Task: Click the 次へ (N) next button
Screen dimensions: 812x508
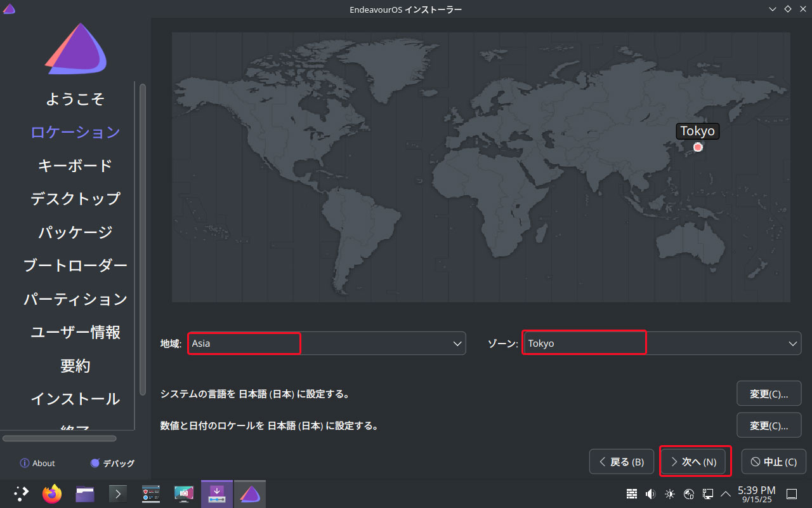Action: [x=693, y=462]
